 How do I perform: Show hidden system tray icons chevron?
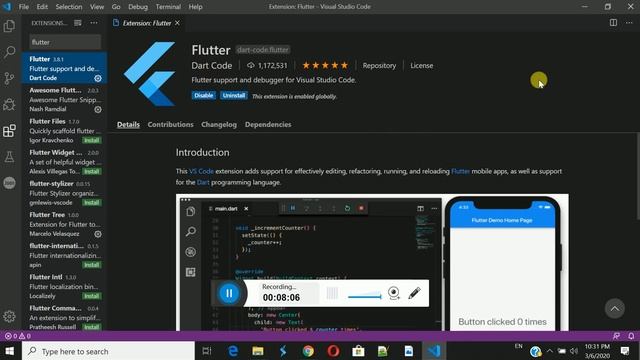(x=549, y=351)
